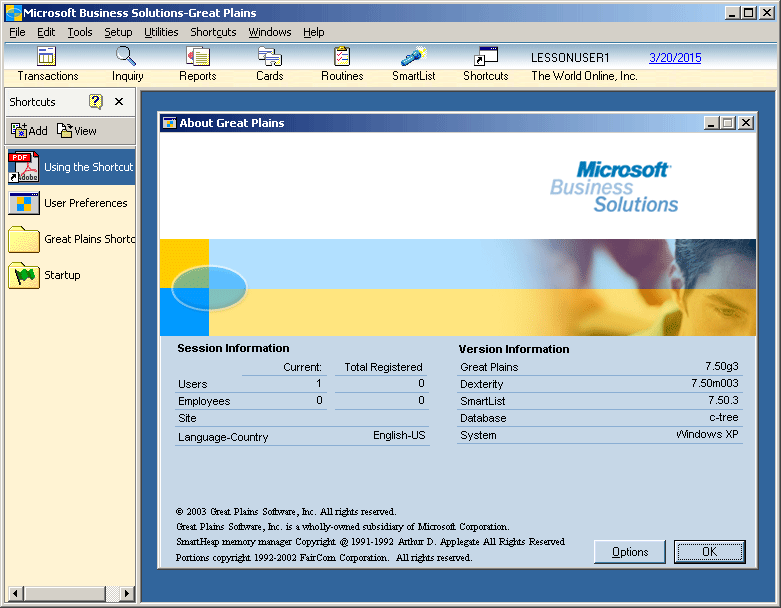The image size is (781, 608).
Task: Click the Session Information heading
Action: (x=233, y=348)
